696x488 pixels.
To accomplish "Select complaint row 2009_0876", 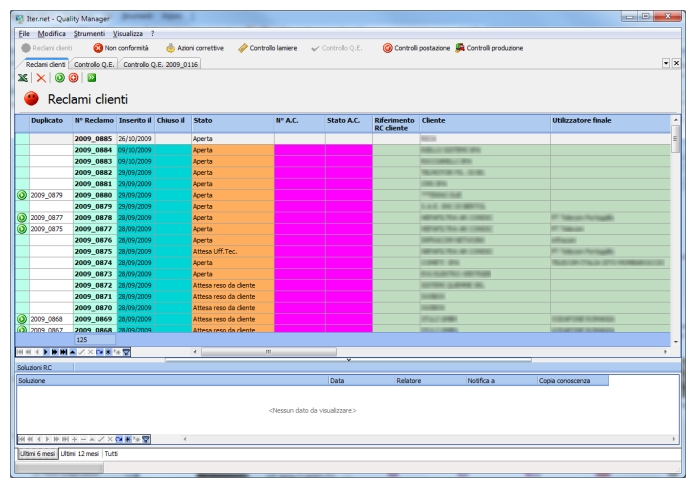I will pyautogui.click(x=343, y=240).
